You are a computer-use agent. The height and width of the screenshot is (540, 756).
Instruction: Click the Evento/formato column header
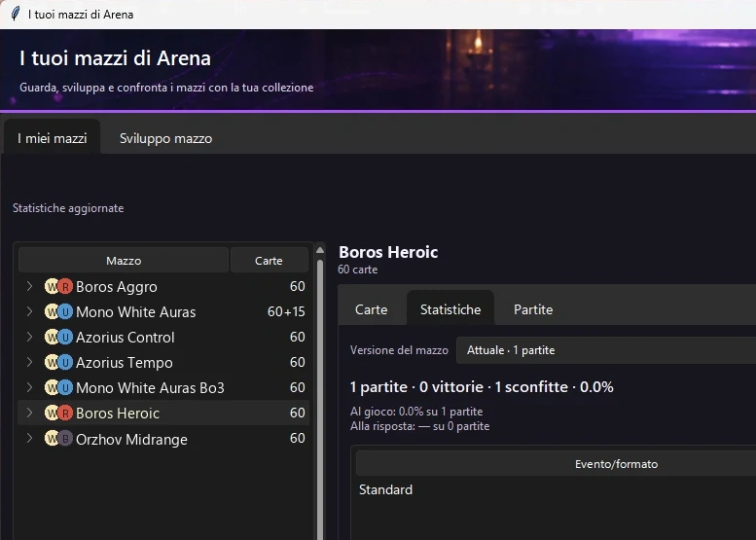616,464
